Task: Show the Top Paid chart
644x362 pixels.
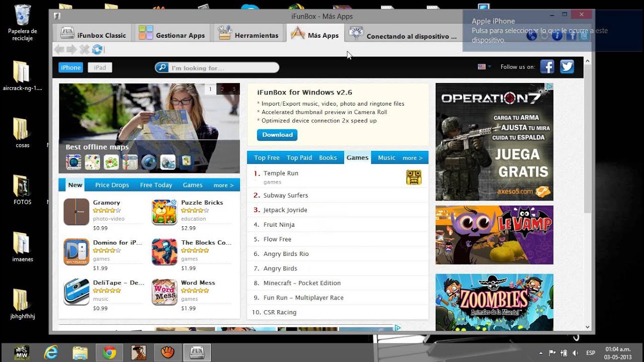Action: coord(299,157)
